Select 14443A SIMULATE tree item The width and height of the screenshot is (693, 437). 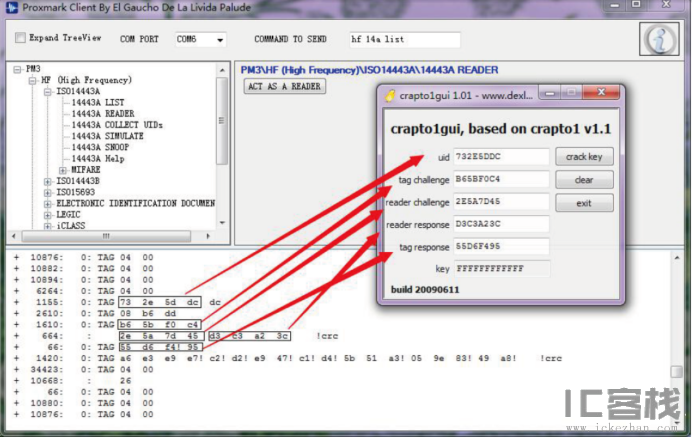[x=107, y=136]
